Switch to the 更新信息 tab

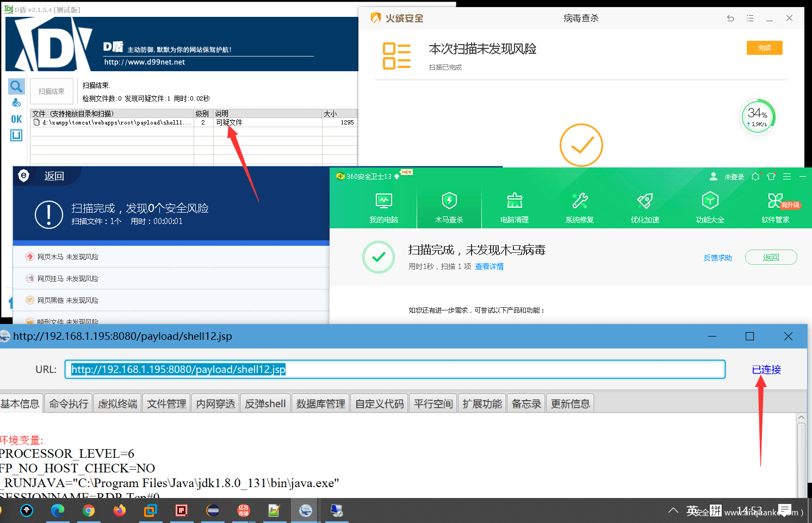(570, 403)
